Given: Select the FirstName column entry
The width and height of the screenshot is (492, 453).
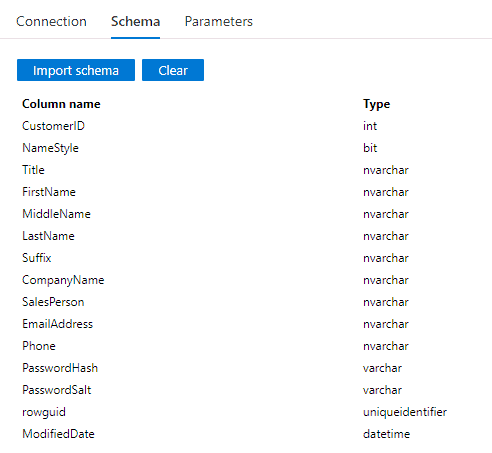Looking at the screenshot, I should click(x=49, y=192).
